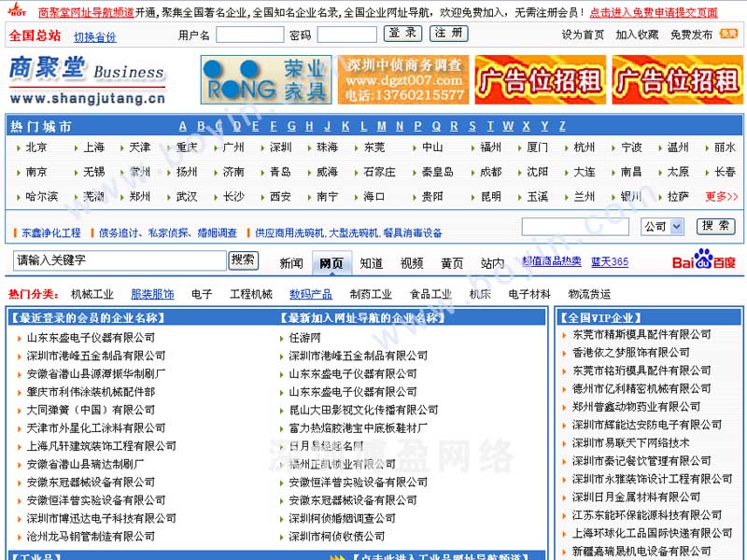This screenshot has width=747, height=560.
Task: Open the 拉萨 city link
Action: tap(678, 196)
